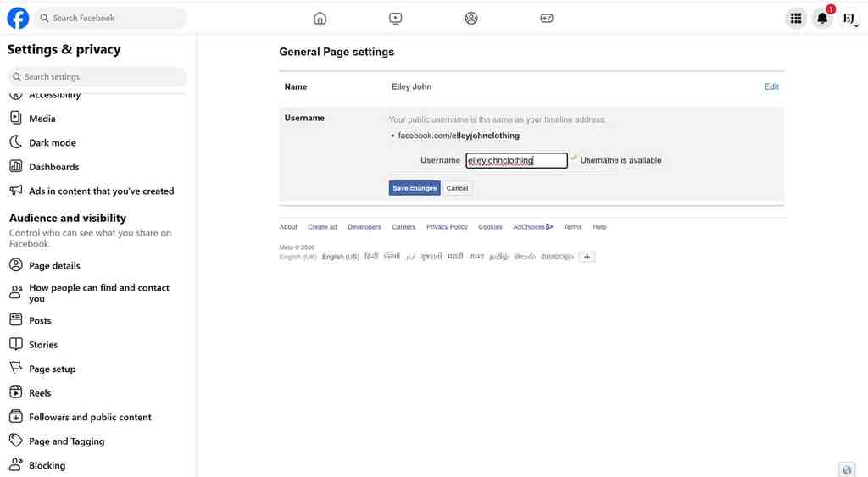Click the Ads megaphone icon
Viewport: 868px width, 477px height.
click(x=16, y=191)
